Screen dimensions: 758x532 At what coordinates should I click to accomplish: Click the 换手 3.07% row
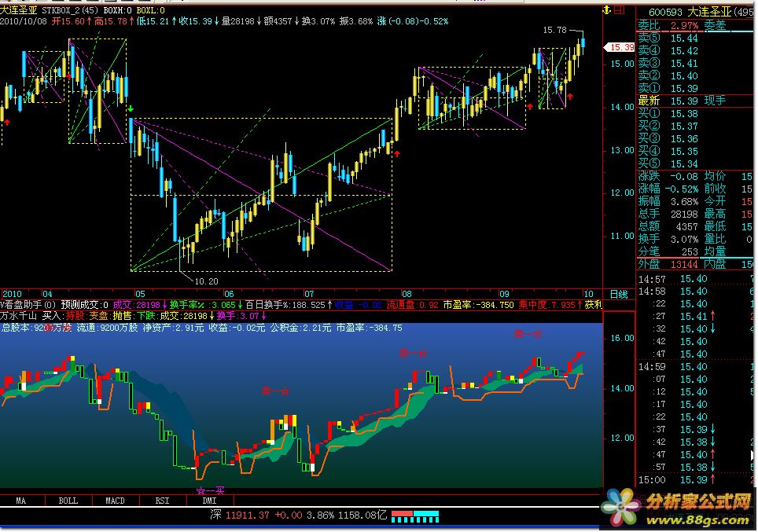668,239
